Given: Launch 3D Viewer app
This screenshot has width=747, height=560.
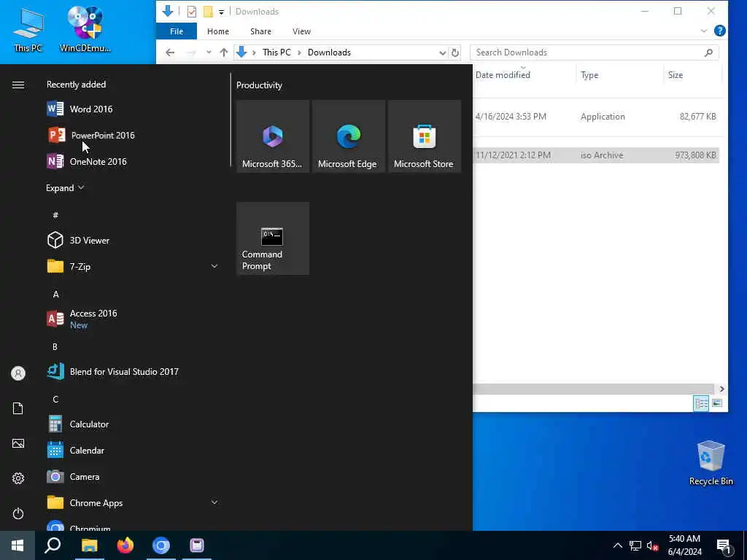Looking at the screenshot, I should [x=133, y=240].
